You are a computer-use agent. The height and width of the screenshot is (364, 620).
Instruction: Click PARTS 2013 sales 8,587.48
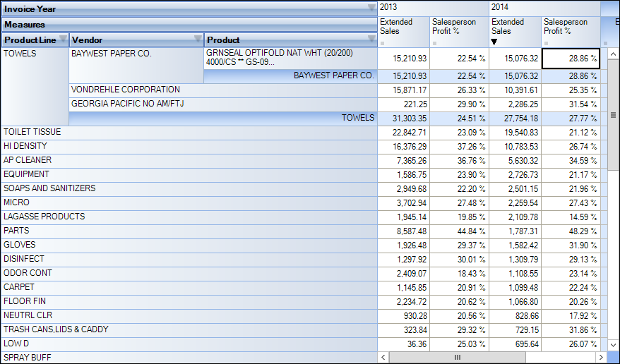point(404,231)
